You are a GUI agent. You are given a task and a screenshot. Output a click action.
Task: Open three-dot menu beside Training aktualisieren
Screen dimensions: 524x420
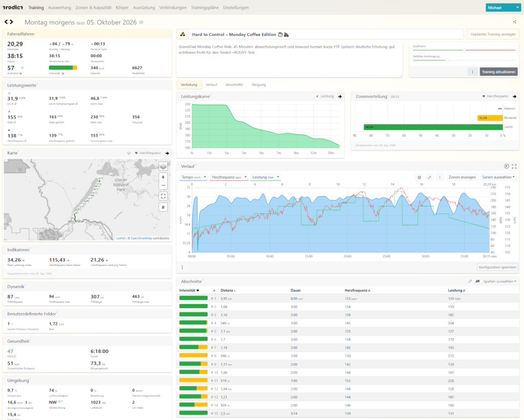pyautogui.click(x=472, y=72)
